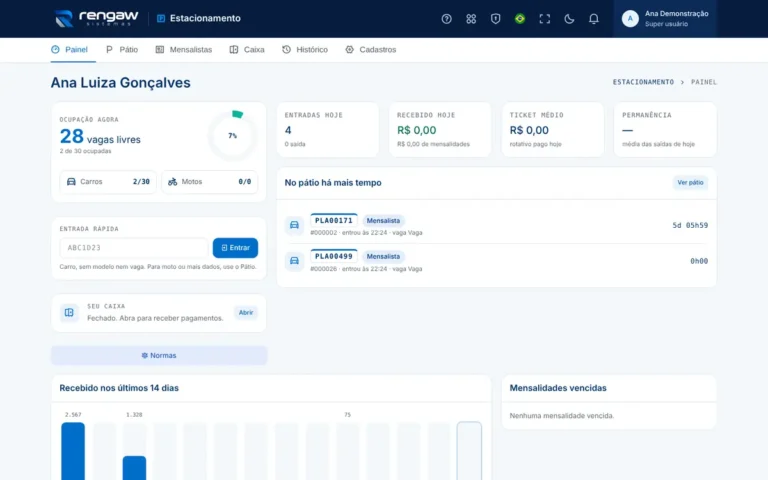Click the Rengaw Sistemas logo
The width and height of the screenshot is (768, 480).
pos(96,19)
